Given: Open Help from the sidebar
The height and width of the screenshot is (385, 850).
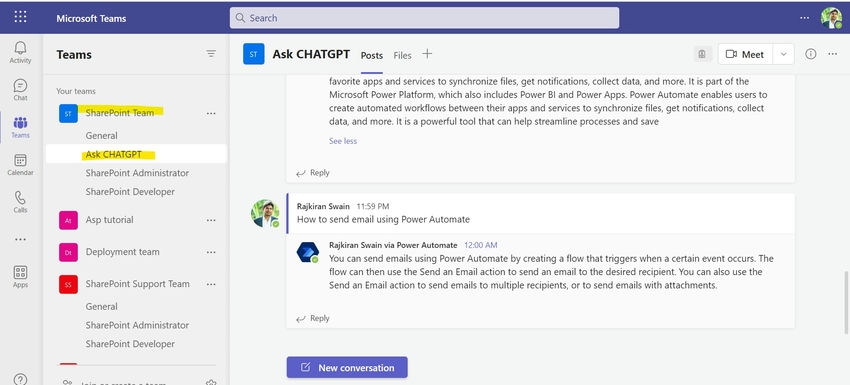Looking at the screenshot, I should coord(20,379).
